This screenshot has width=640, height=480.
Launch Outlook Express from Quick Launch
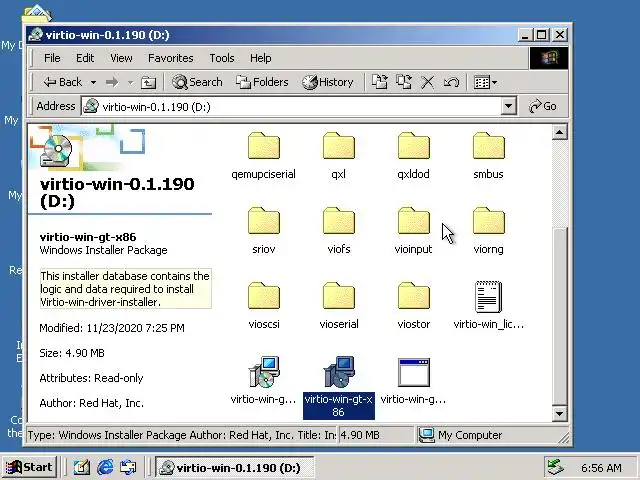coord(128,467)
